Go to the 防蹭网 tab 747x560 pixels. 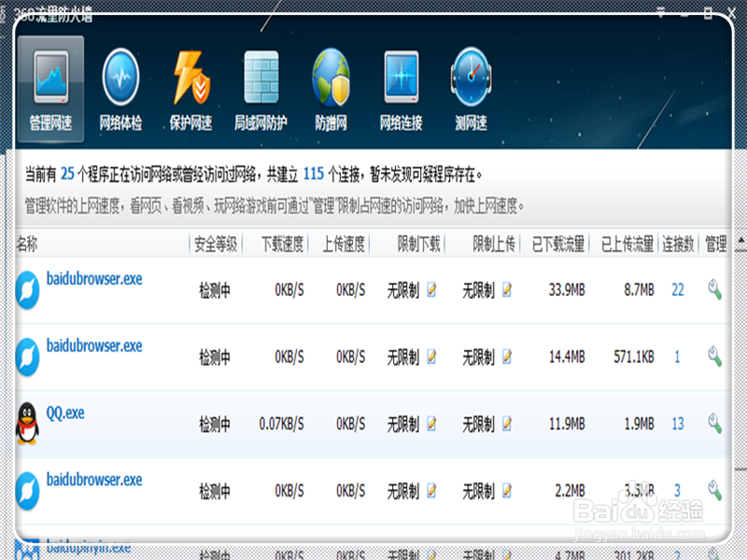pyautogui.click(x=331, y=89)
